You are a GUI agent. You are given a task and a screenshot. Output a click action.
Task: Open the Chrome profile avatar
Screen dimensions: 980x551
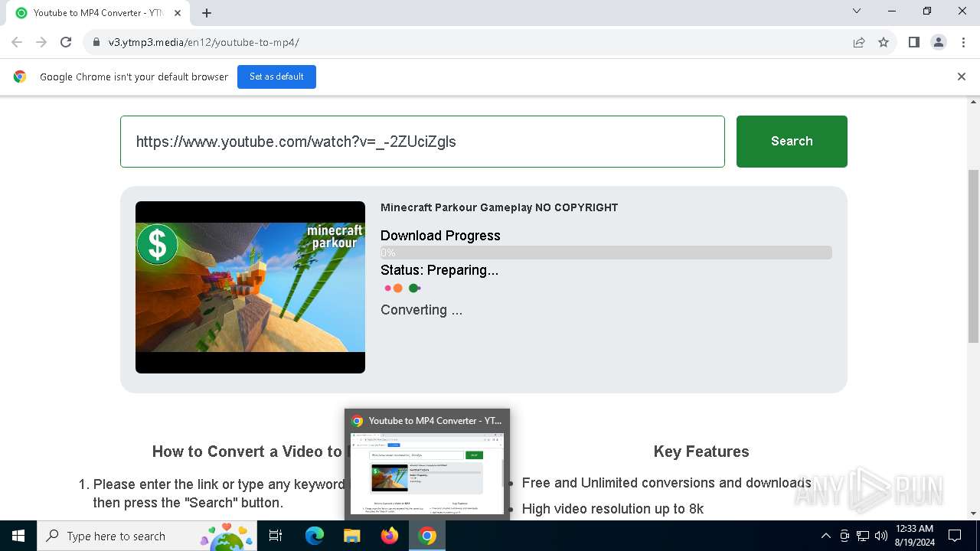(x=939, y=42)
